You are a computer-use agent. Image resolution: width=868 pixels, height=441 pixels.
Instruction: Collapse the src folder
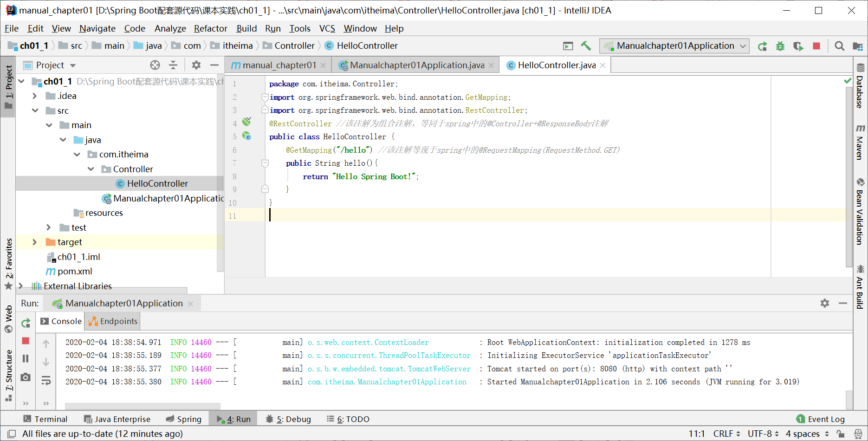35,110
